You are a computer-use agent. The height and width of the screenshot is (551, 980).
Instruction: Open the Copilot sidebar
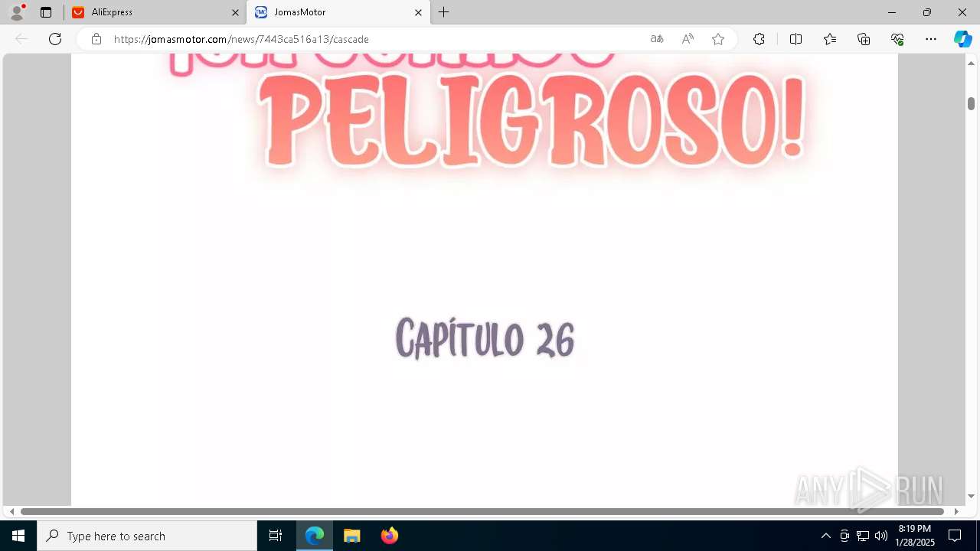coord(962,39)
